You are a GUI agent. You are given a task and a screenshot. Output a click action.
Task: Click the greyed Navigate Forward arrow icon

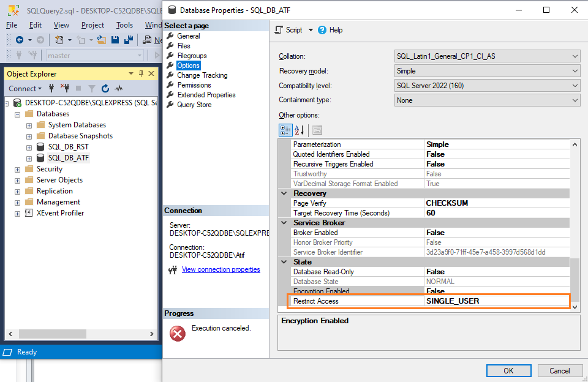click(40, 40)
